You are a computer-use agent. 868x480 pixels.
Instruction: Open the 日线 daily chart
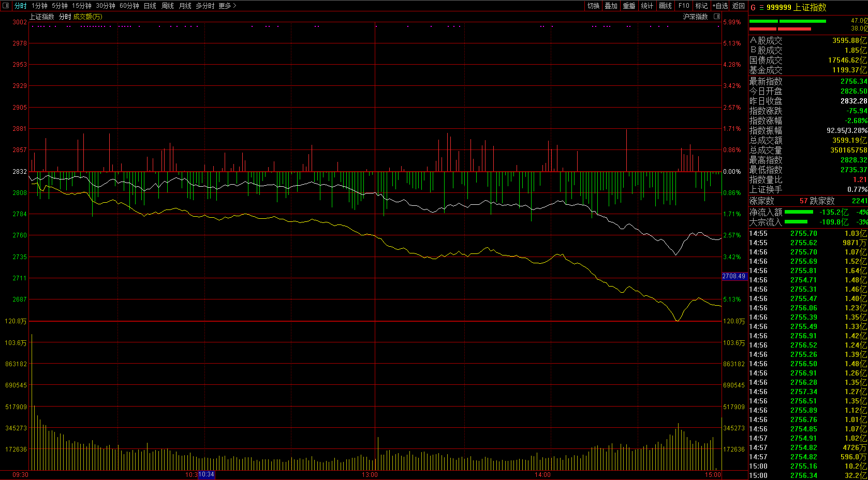[150, 6]
